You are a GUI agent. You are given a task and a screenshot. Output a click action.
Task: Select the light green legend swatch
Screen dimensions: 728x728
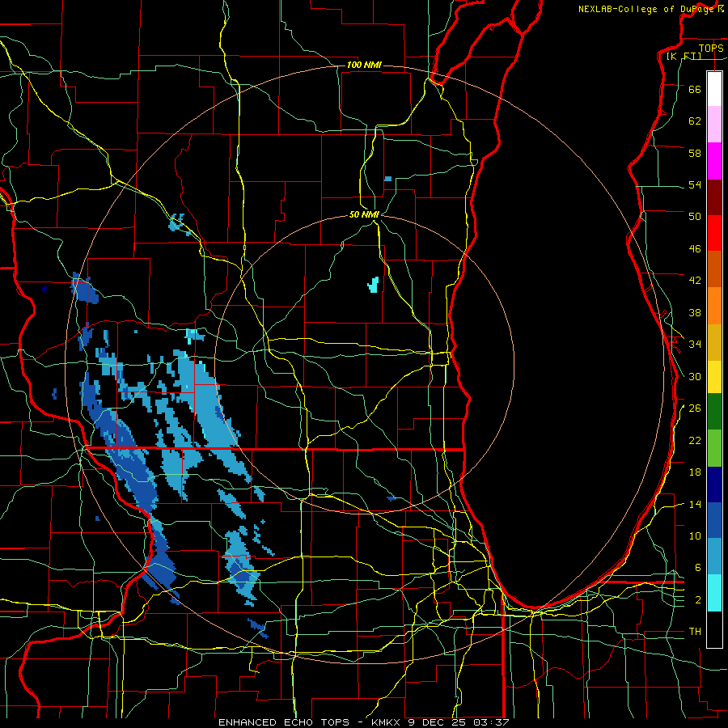(714, 448)
